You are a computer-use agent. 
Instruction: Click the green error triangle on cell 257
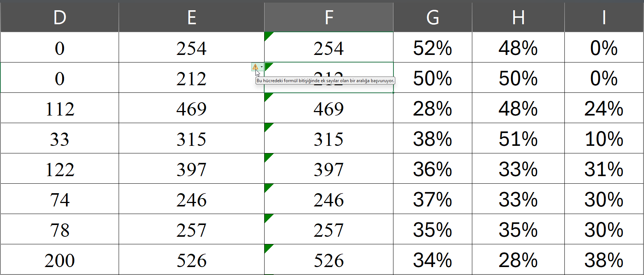(x=266, y=217)
